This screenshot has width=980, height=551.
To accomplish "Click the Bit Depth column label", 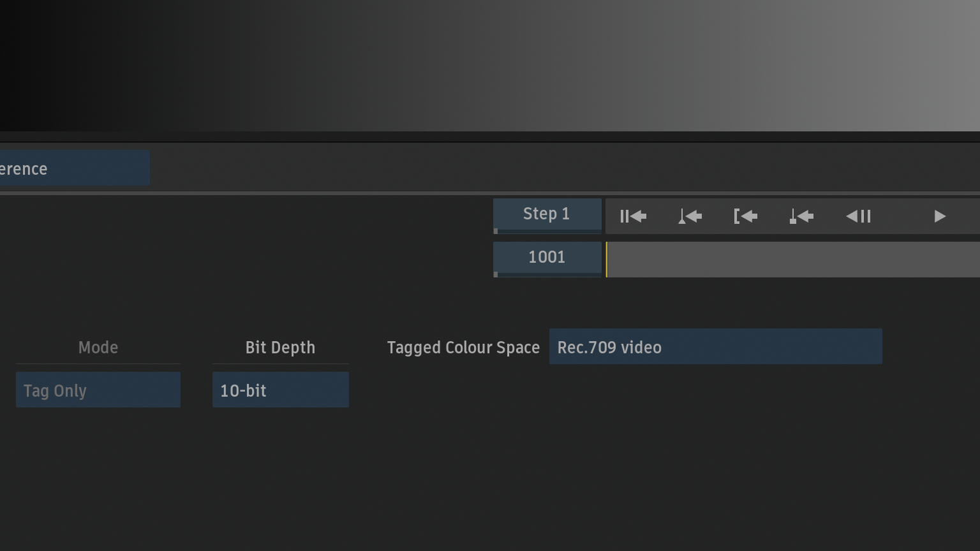I will tap(280, 348).
